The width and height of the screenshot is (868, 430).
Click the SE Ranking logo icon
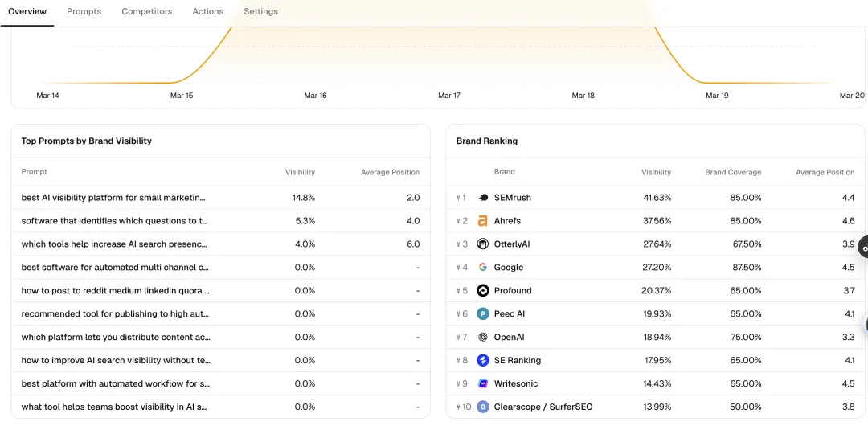tap(483, 361)
